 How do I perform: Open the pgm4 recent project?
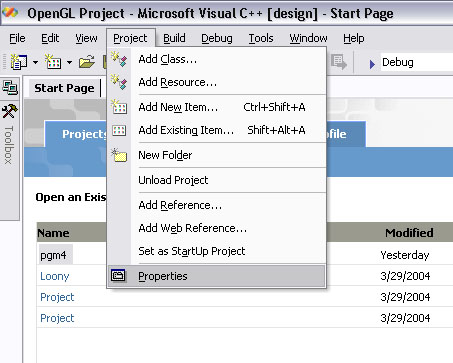point(53,255)
